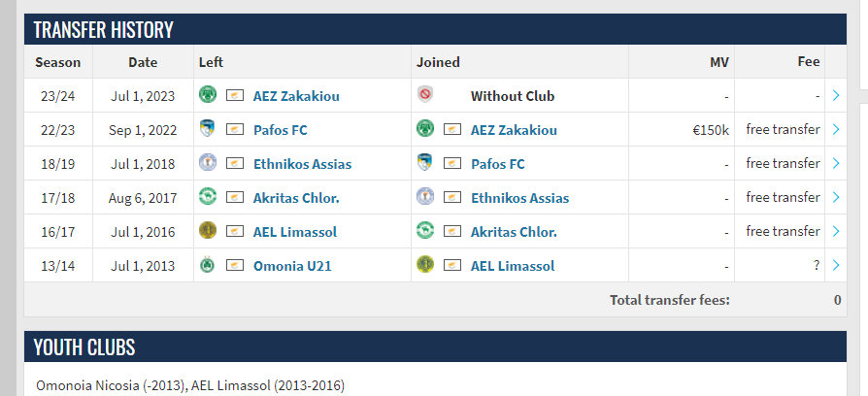Click flag icon beside Omonia U21

point(234,265)
